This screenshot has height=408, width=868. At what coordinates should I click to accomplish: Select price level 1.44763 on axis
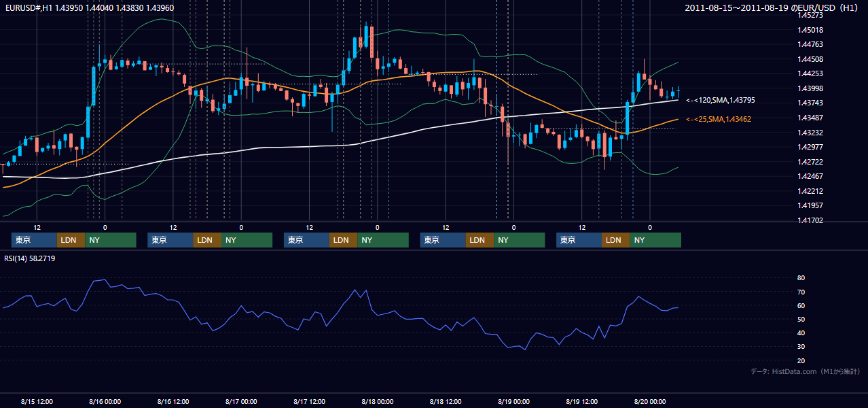[810, 44]
